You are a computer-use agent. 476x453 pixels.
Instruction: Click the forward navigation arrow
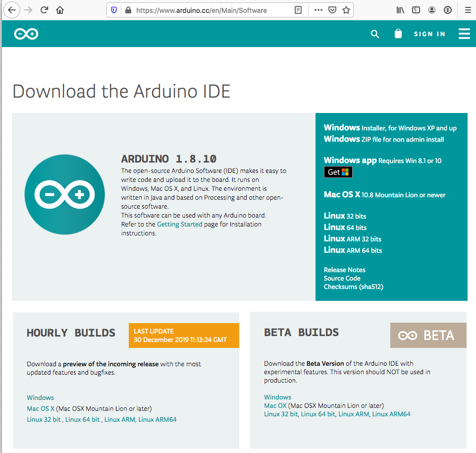[28, 10]
